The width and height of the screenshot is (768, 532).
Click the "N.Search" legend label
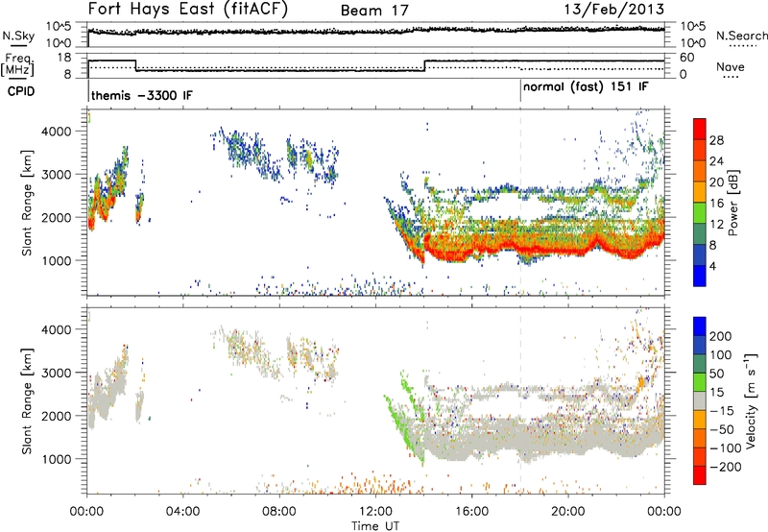tap(742, 36)
